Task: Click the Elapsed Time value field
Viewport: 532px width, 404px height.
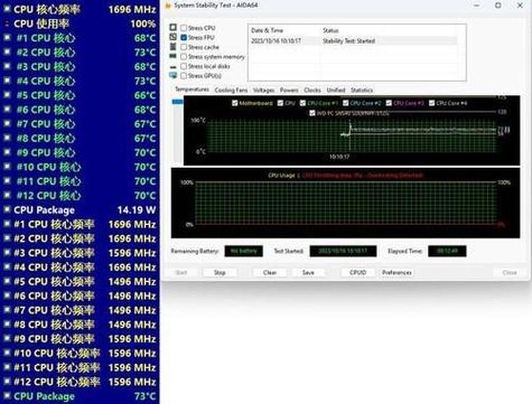Action: pos(447,251)
